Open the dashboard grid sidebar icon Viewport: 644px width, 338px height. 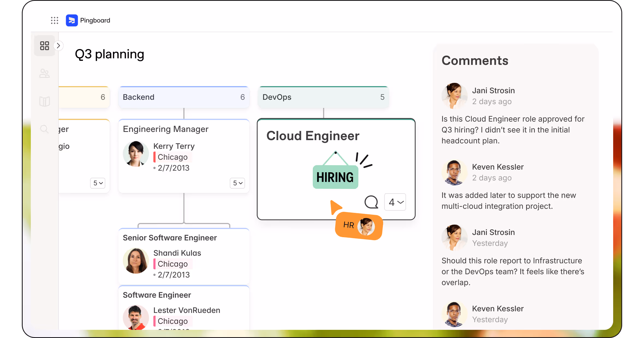point(44,46)
